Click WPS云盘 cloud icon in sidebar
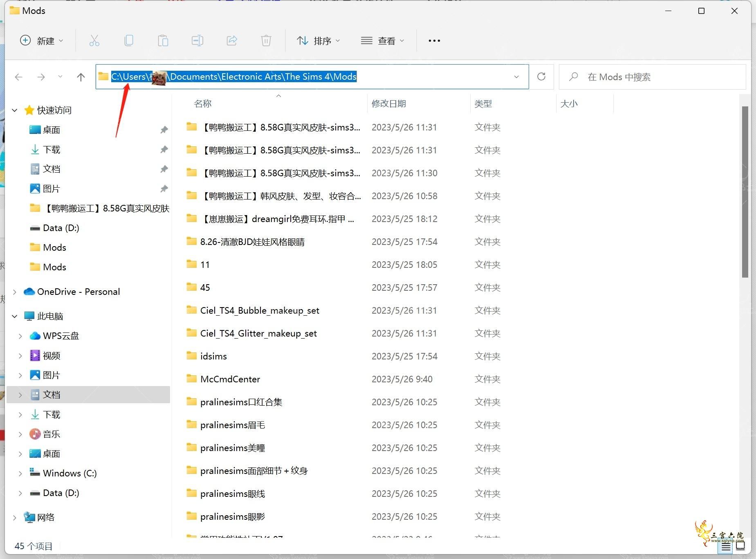 (35, 336)
